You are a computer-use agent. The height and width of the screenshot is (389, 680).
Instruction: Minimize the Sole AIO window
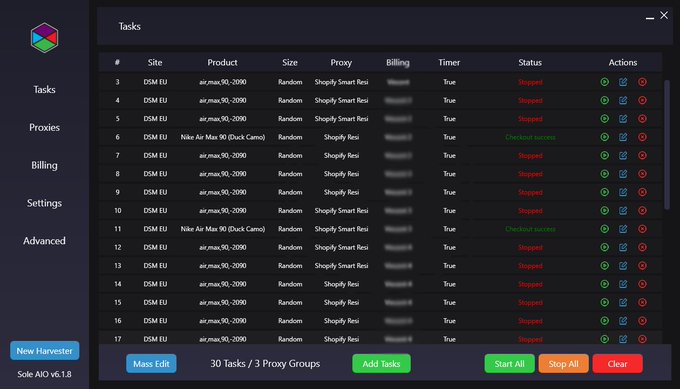pyautogui.click(x=650, y=17)
